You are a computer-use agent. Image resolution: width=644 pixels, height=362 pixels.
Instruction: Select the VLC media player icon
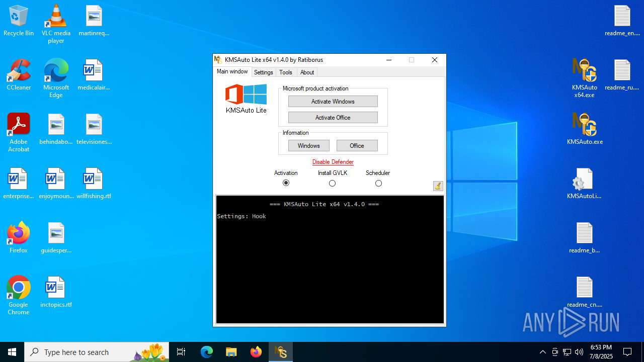pos(56,24)
